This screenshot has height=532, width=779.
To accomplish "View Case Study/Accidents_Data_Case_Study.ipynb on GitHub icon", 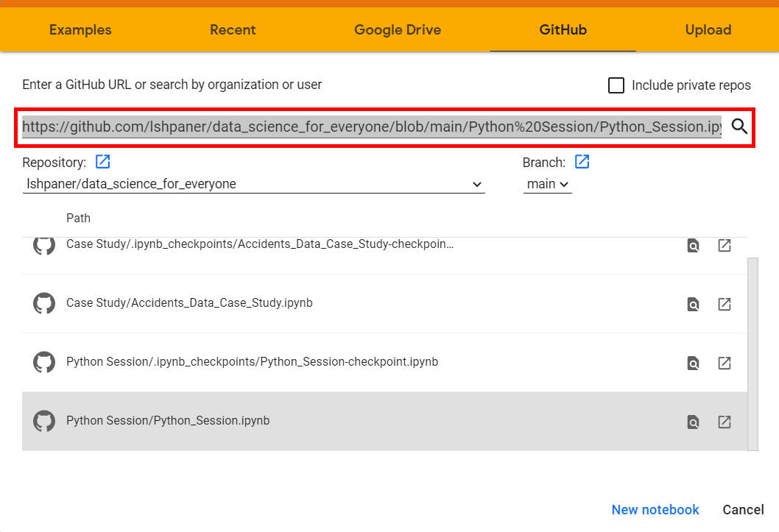I will (693, 304).
